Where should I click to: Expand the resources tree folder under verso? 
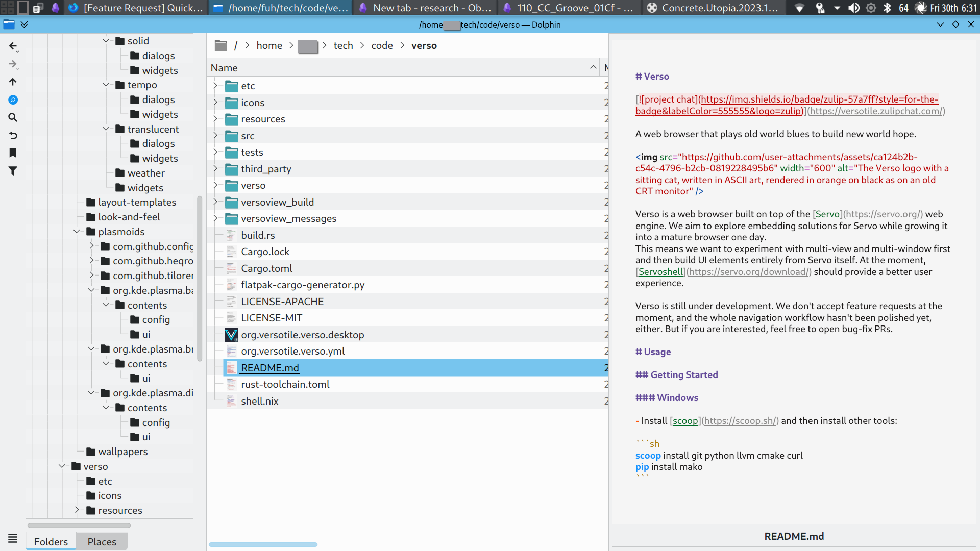(x=77, y=510)
